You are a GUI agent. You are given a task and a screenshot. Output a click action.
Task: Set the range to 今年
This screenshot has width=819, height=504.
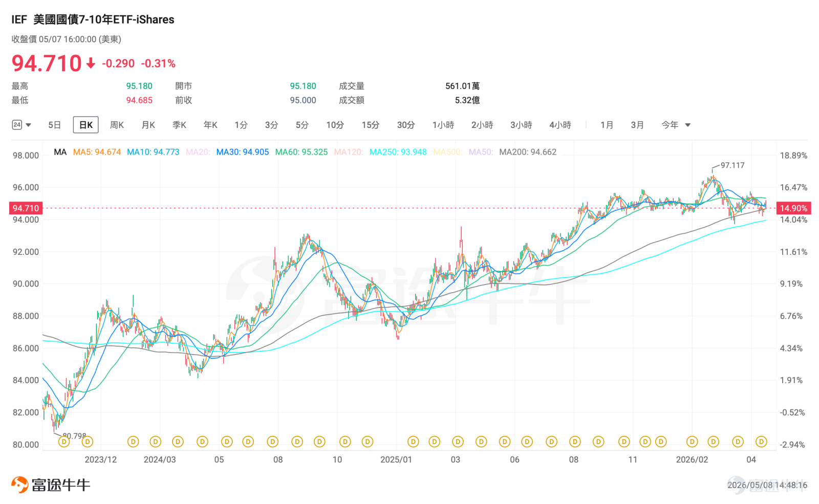670,125
